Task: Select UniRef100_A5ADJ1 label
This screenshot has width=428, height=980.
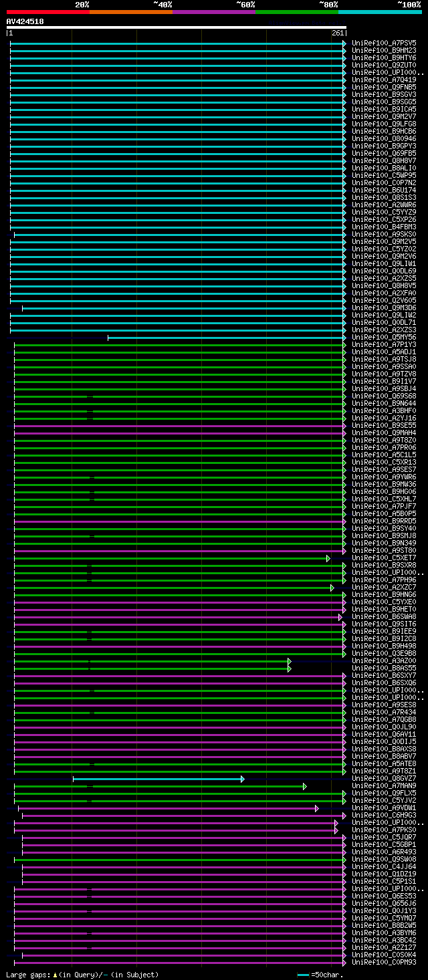Action: [x=384, y=352]
